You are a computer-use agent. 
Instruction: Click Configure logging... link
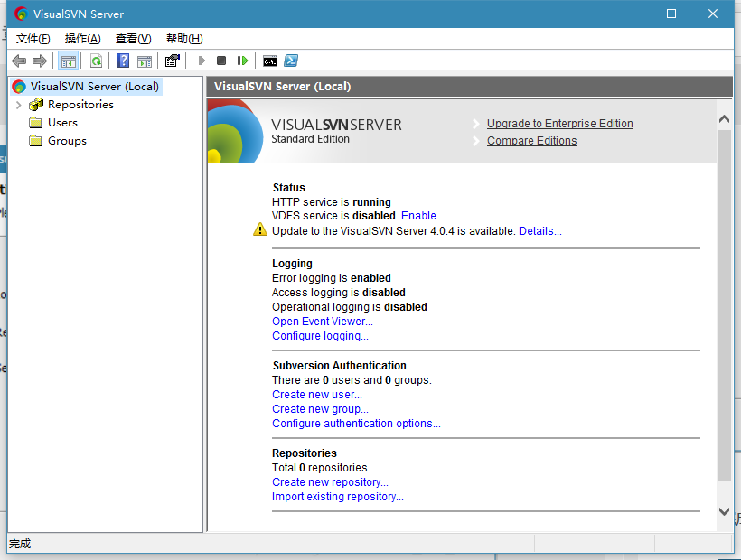pos(320,336)
